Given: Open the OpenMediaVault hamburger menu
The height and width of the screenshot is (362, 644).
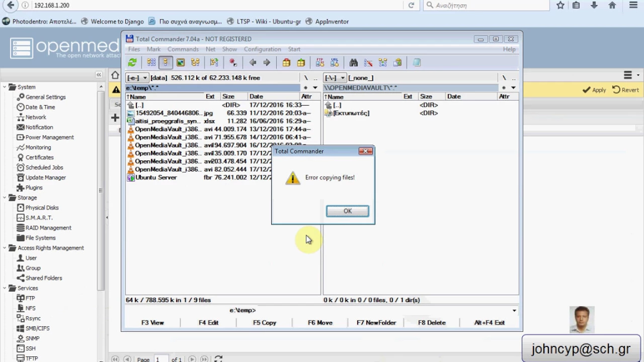Looking at the screenshot, I should pos(628,75).
